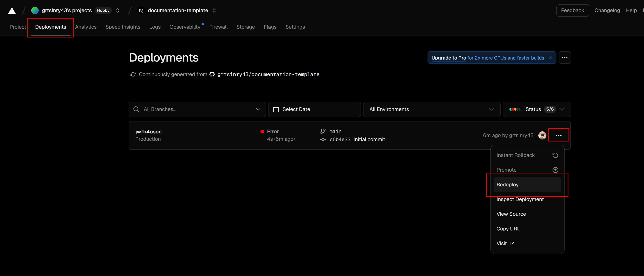The height and width of the screenshot is (276, 644).
Task: Open grtsinry43/documentation-template repository link
Action: pyautogui.click(x=268, y=74)
